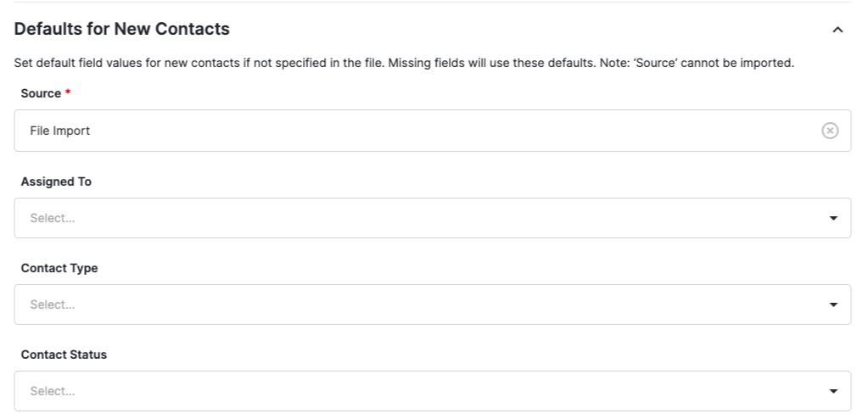Click the Assigned To caret arrow
Screen dimensions: 868x419
point(833,218)
